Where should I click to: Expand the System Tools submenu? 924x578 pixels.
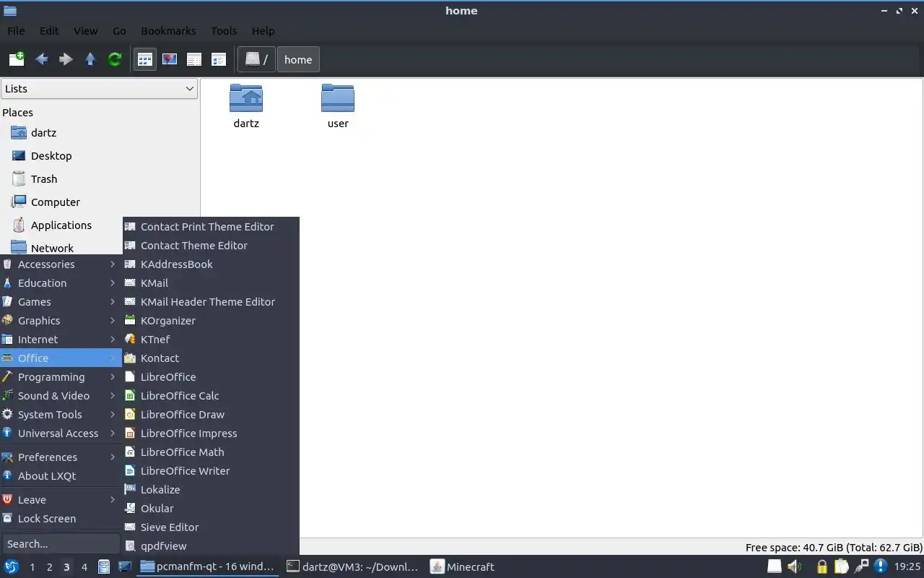pos(61,415)
